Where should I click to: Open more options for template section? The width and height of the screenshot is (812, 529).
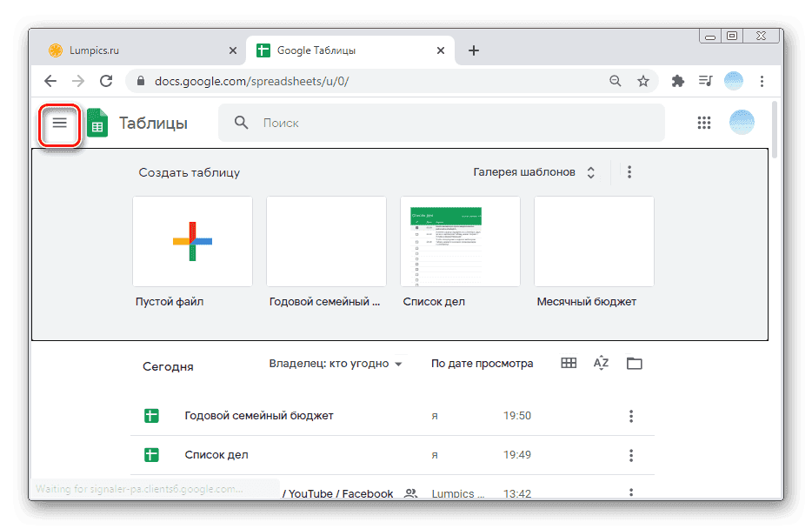629,172
